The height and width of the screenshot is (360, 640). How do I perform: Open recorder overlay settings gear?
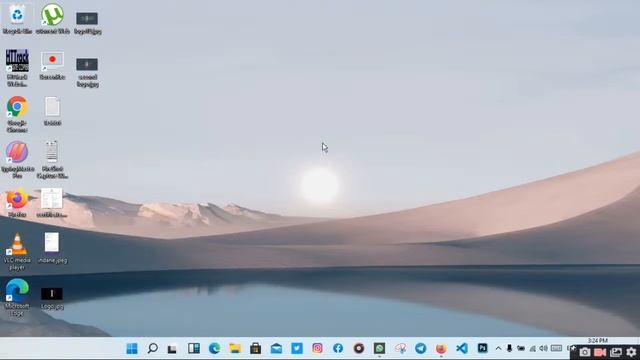click(631, 352)
